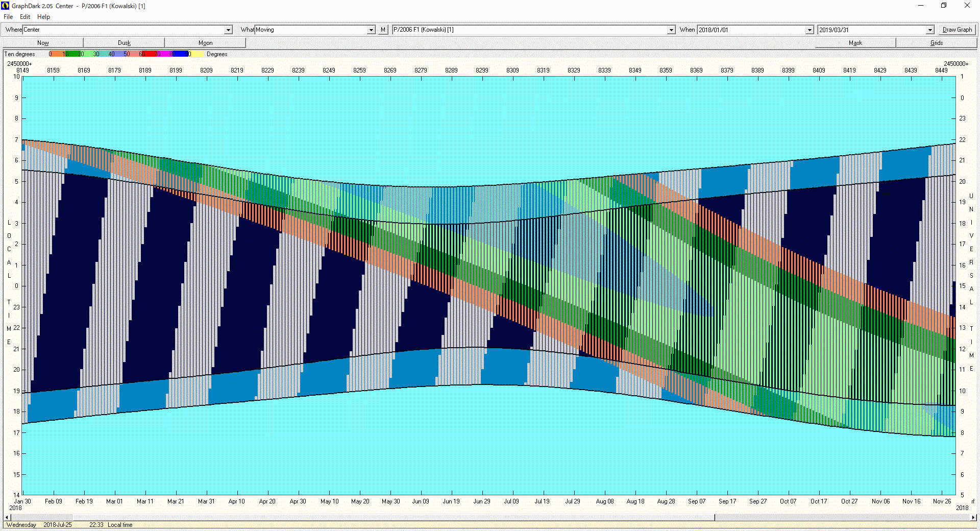Click the status bar time 22:33 Local time
Screen dimensions: 980x531
click(111, 525)
